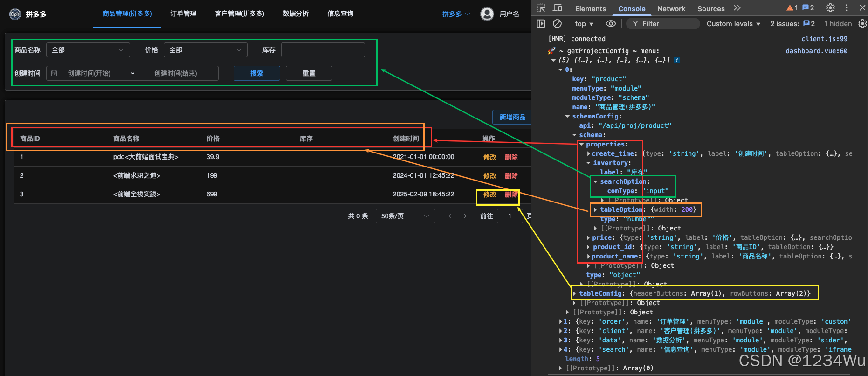Click the array info badge icon
This screenshot has width=868, height=376.
677,60
